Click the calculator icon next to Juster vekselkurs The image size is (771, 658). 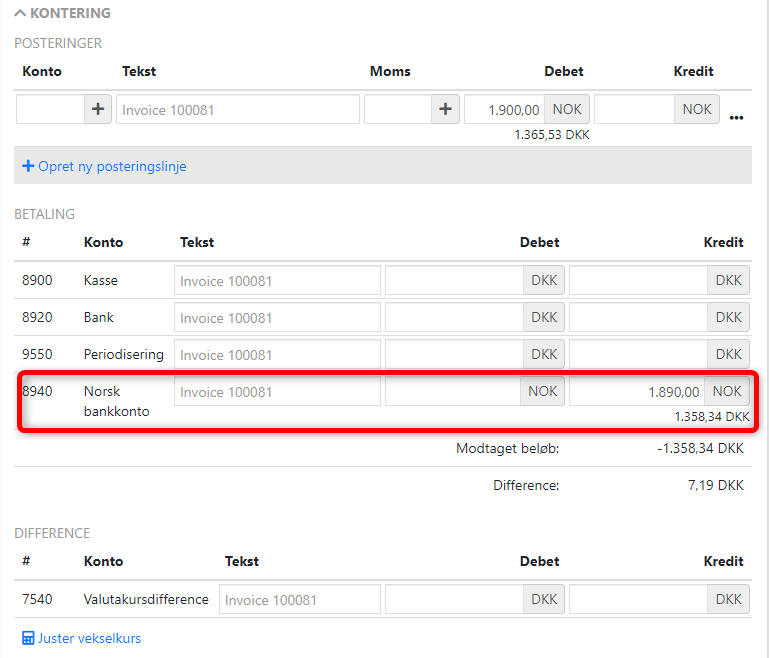pyautogui.click(x=28, y=638)
